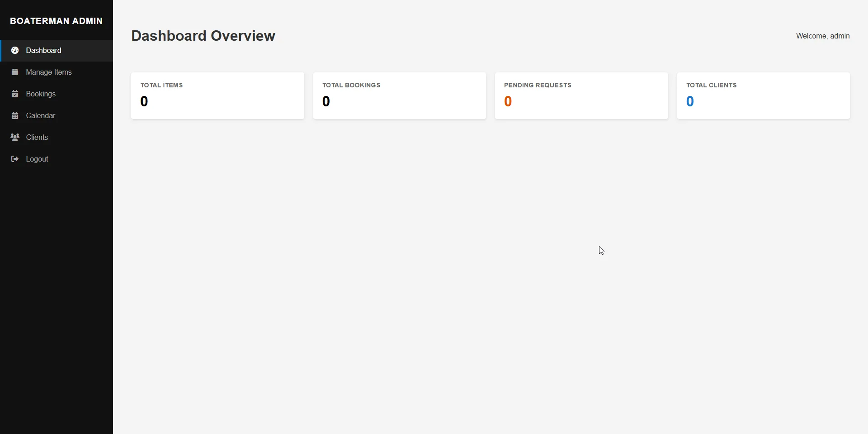Select the Dashboard Overview heading
This screenshot has height=434, width=868.
pos(203,36)
